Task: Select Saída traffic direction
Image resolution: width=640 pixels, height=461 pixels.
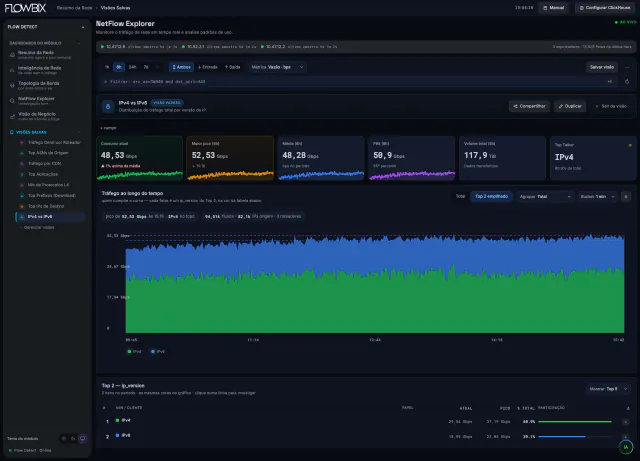Action: 233,67
